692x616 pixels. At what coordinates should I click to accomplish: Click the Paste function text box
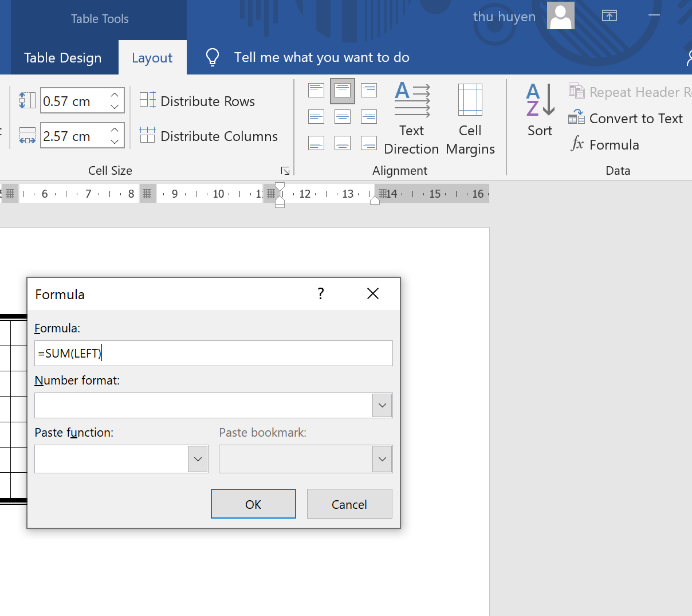tap(111, 459)
